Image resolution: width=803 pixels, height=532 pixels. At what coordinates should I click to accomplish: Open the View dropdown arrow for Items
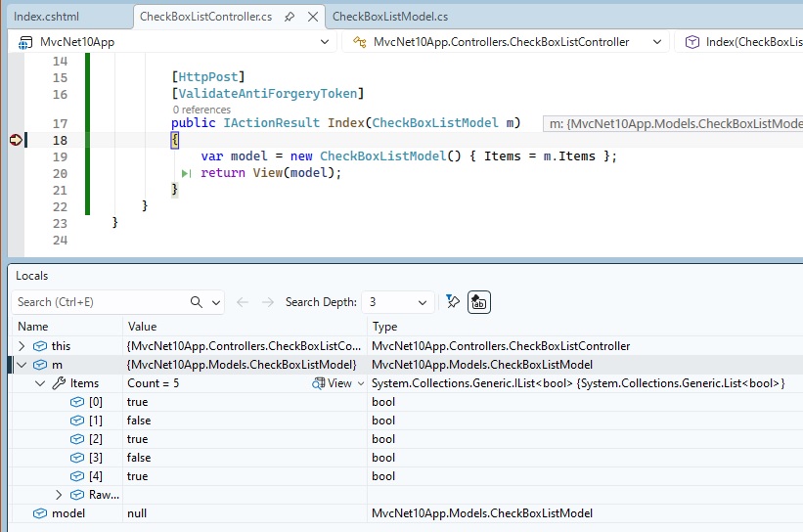(x=361, y=383)
